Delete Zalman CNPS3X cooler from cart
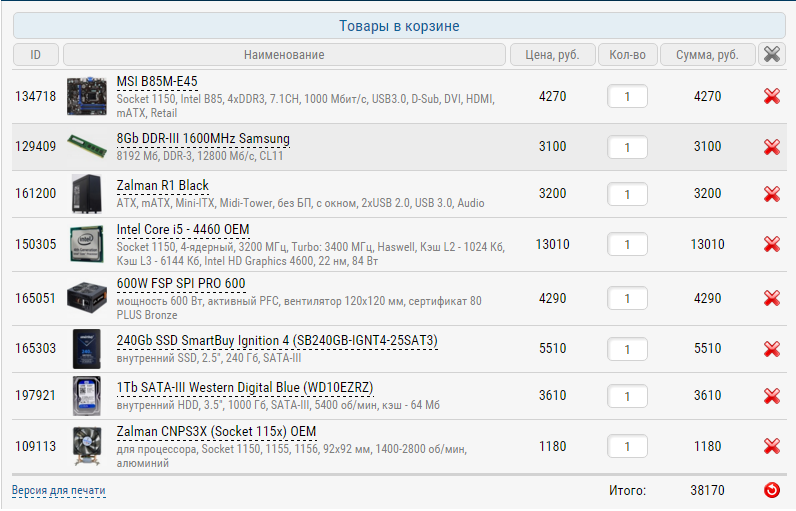796x511 pixels. tap(772, 446)
